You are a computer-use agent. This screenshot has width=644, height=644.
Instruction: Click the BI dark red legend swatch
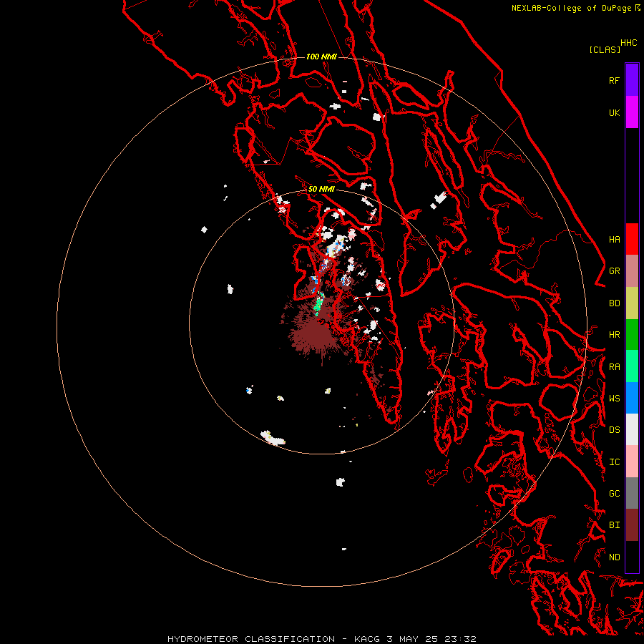tap(632, 525)
